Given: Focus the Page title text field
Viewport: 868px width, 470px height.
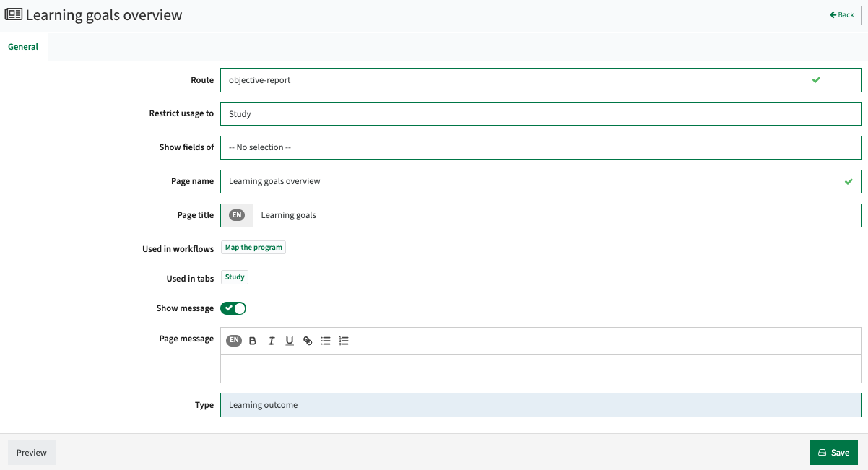Looking at the screenshot, I should point(557,215).
